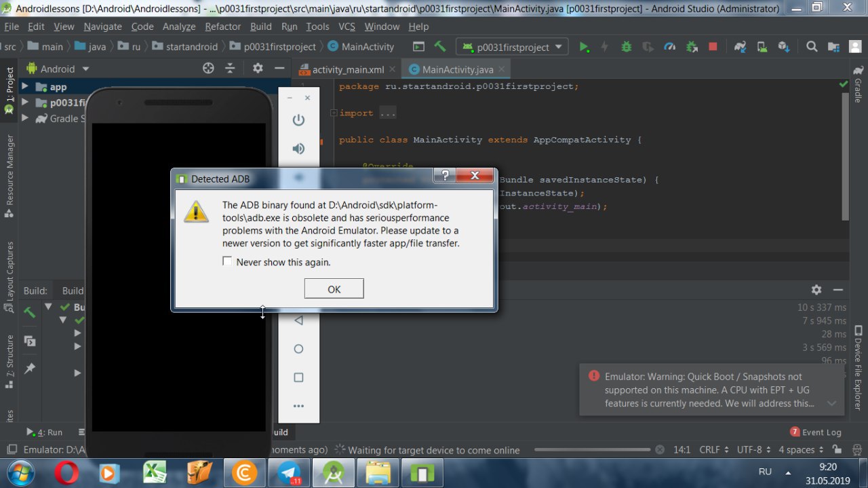Open the p0031firstproject run configuration dropdown

tap(513, 47)
